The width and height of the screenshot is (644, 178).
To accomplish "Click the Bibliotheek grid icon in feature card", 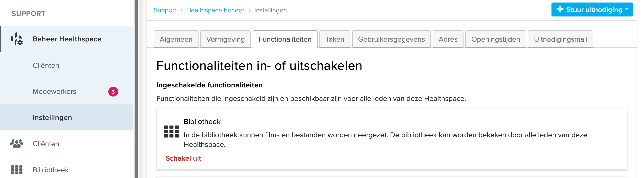I will (171, 131).
